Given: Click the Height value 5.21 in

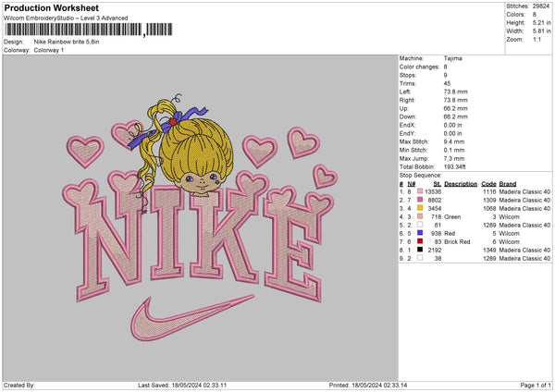Looking at the screenshot, I should pyautogui.click(x=541, y=22).
